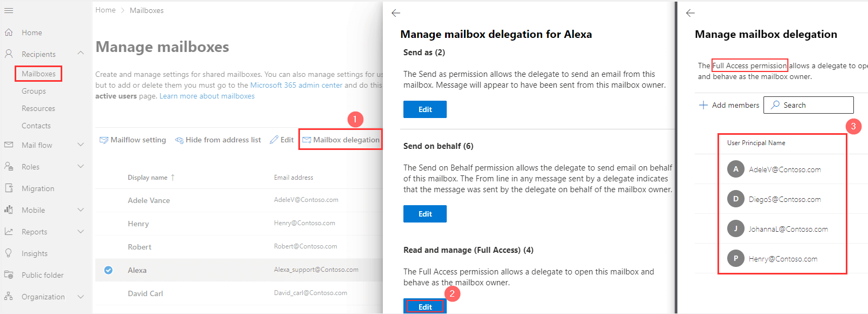Open the hamburger navigation menu
This screenshot has height=314, width=868.
point(9,10)
